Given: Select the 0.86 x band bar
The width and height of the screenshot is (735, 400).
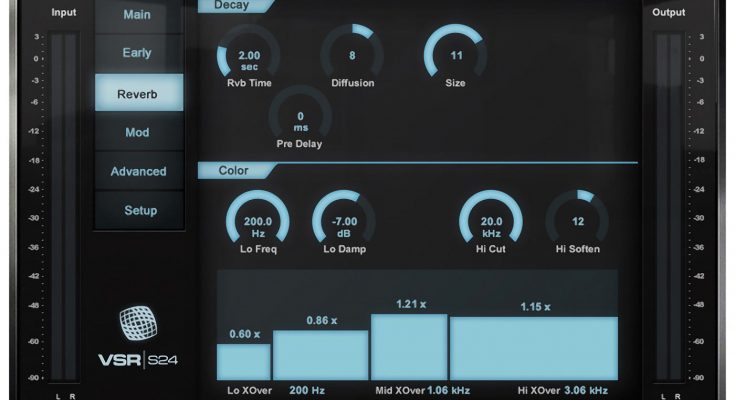Looking at the screenshot, I should tap(320, 354).
